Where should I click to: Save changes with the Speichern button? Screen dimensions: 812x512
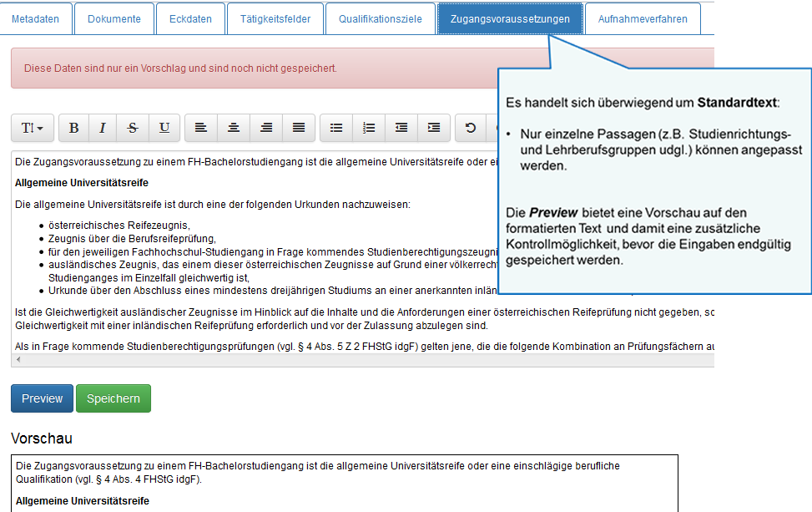click(113, 398)
